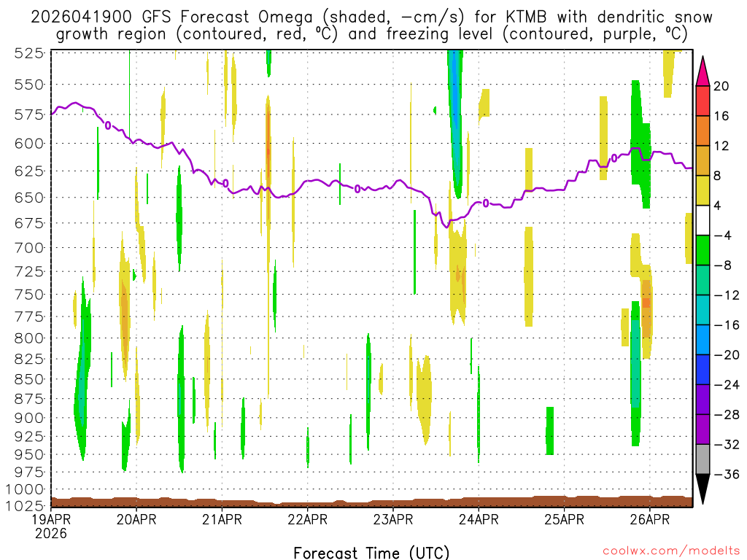Click the Forecast Time (UTC) axis label

[371, 553]
